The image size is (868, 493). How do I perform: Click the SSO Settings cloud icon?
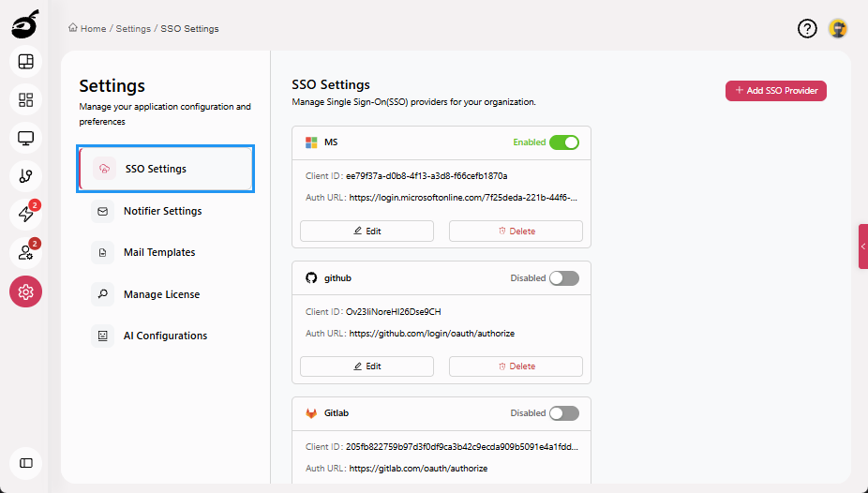click(104, 169)
